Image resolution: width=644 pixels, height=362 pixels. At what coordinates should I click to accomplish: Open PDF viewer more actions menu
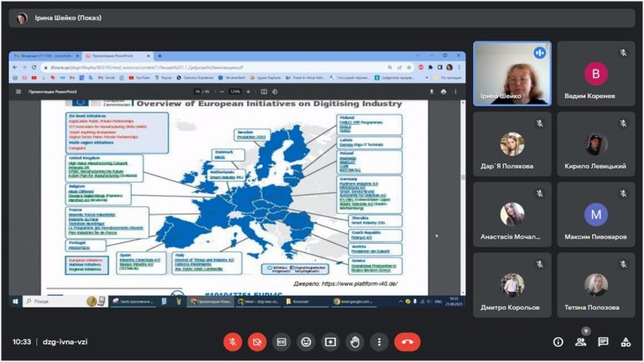tap(455, 91)
